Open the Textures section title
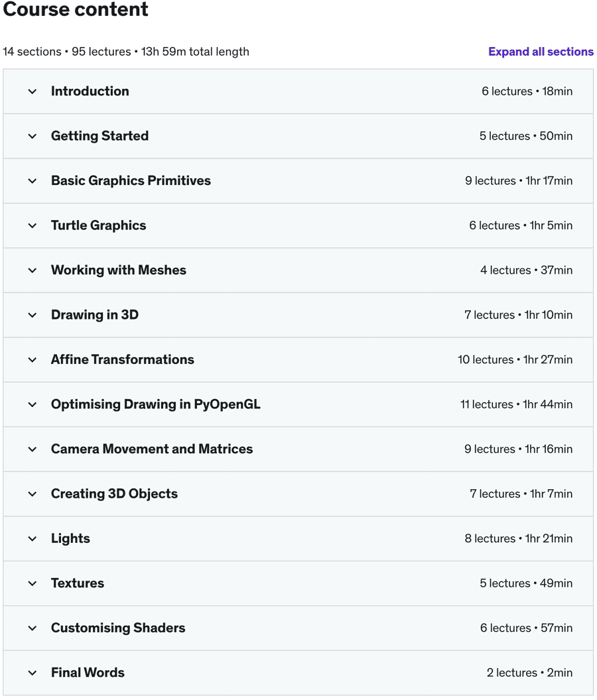 (x=78, y=583)
